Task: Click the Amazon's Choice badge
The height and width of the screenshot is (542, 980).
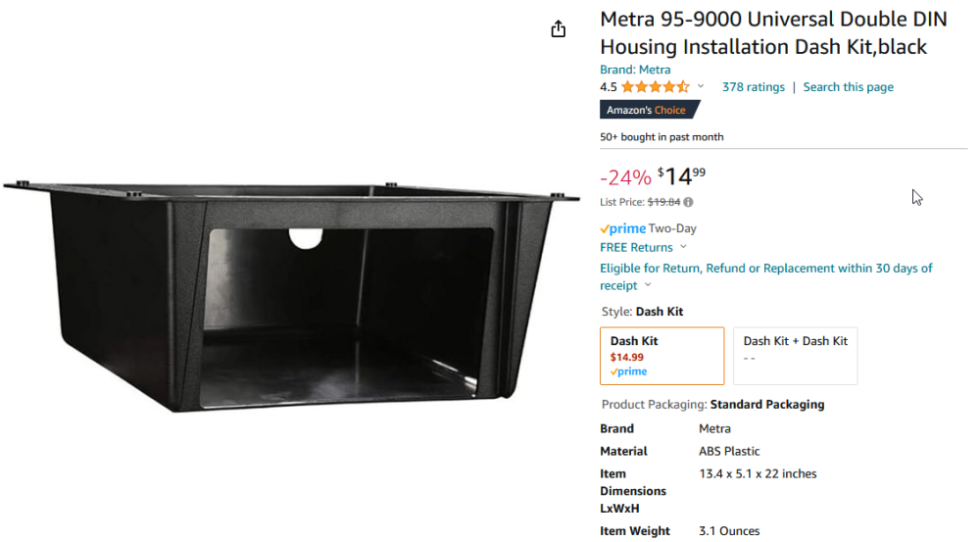Action: click(x=648, y=110)
